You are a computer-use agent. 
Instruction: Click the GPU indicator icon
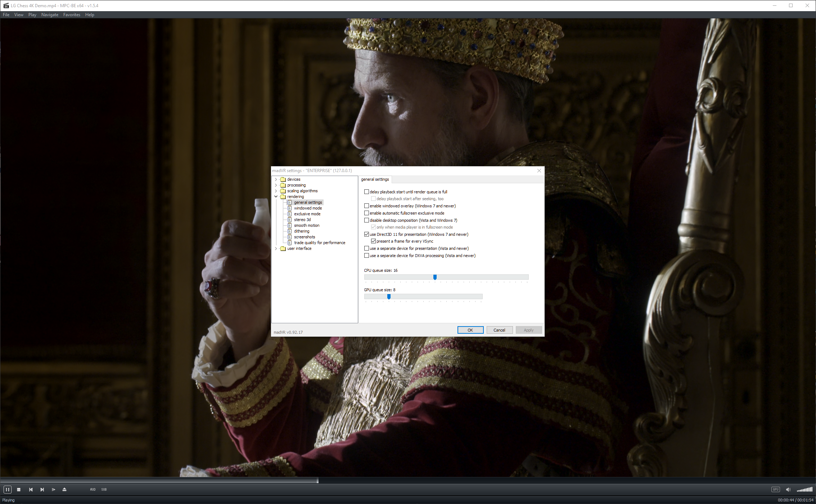775,490
